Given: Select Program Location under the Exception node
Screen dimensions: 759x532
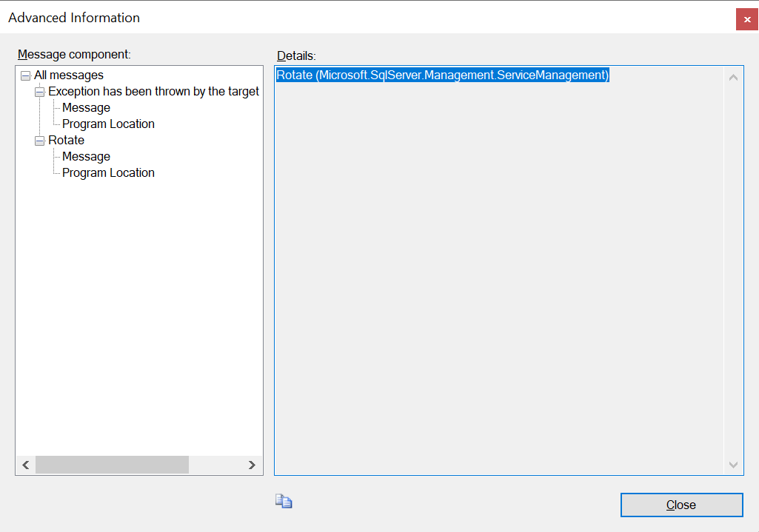Looking at the screenshot, I should (108, 124).
